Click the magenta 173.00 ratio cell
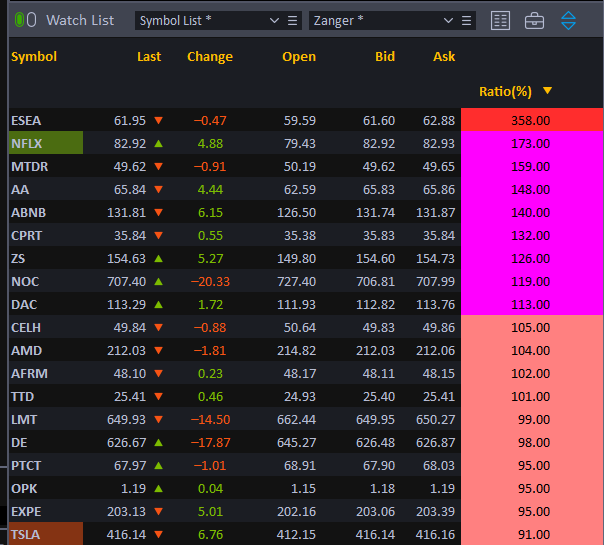Image resolution: width=604 pixels, height=545 pixels. (532, 143)
